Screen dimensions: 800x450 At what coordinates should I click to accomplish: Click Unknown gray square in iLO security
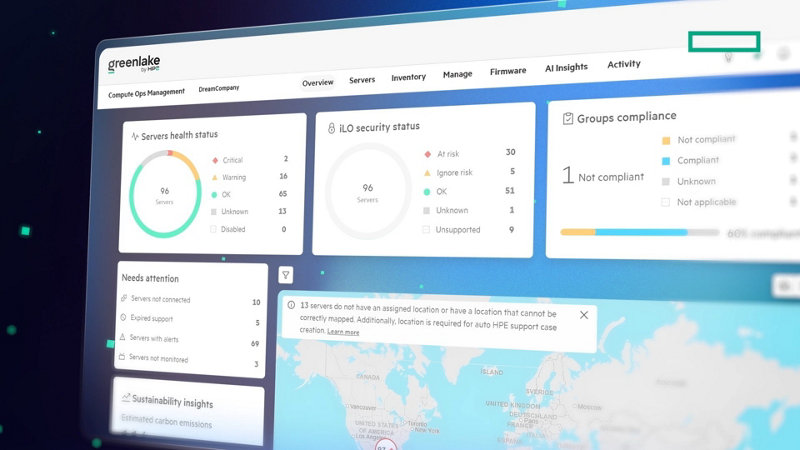click(427, 211)
